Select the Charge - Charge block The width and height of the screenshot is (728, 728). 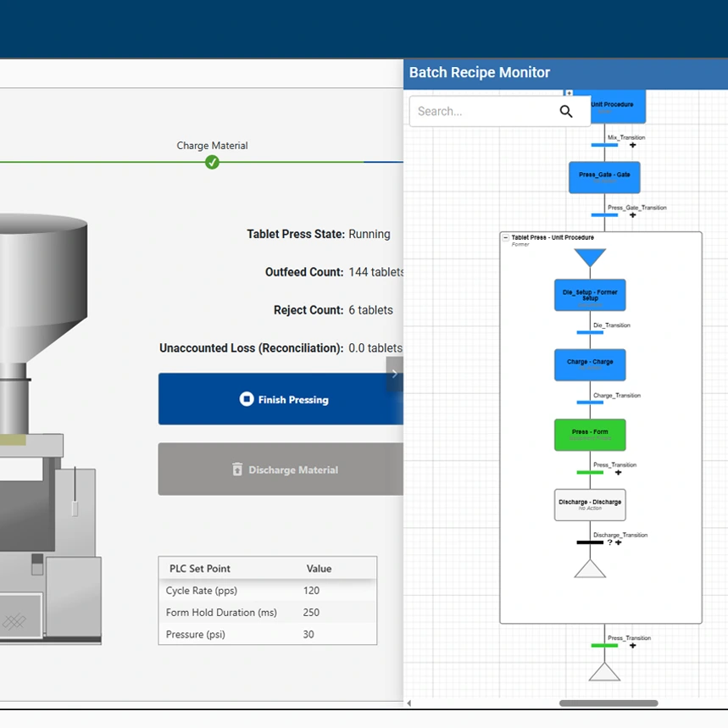coord(590,365)
